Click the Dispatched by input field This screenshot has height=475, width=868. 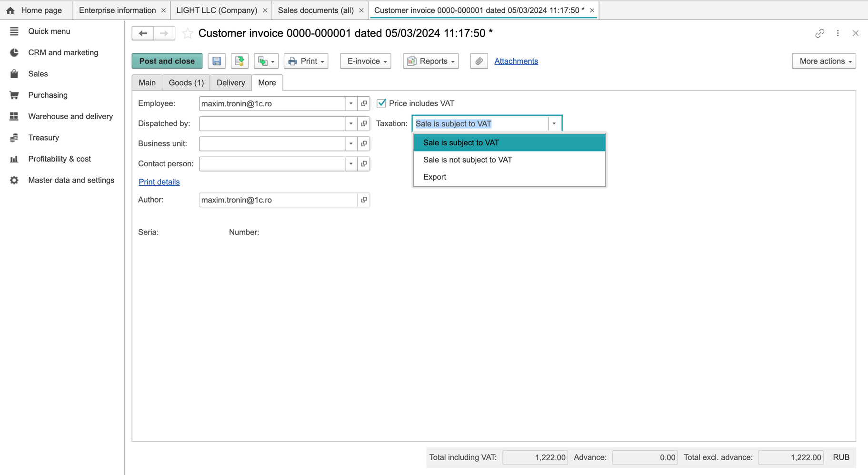(x=272, y=123)
